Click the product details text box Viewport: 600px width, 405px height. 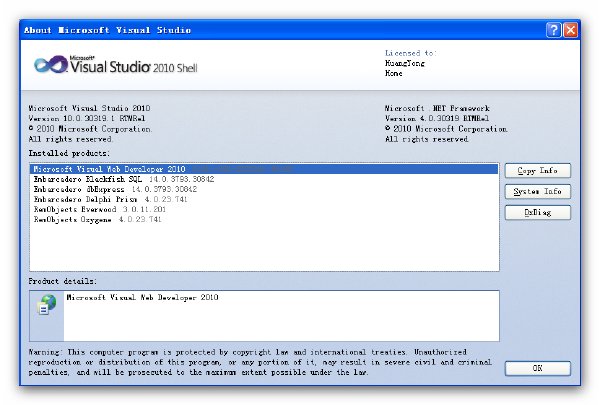click(281, 316)
